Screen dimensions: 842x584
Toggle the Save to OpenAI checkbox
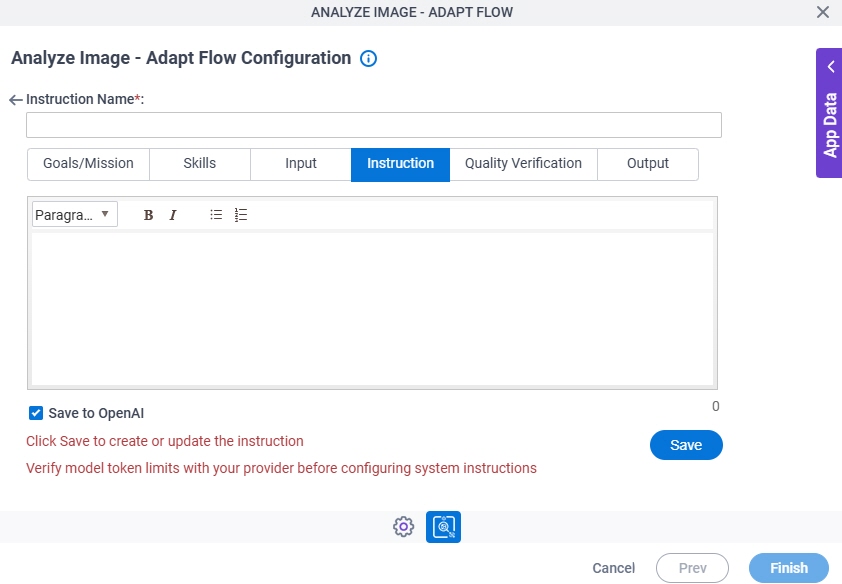(36, 413)
